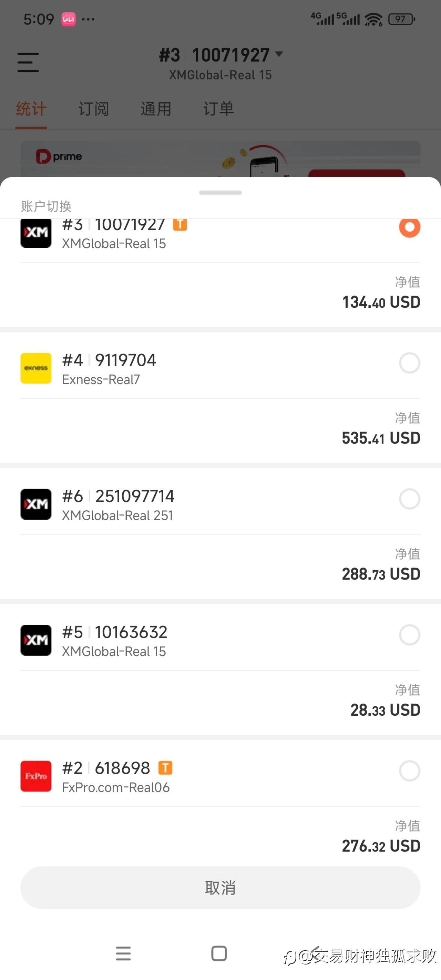
Task: Tap the Exness broker logo icon
Action: click(36, 368)
